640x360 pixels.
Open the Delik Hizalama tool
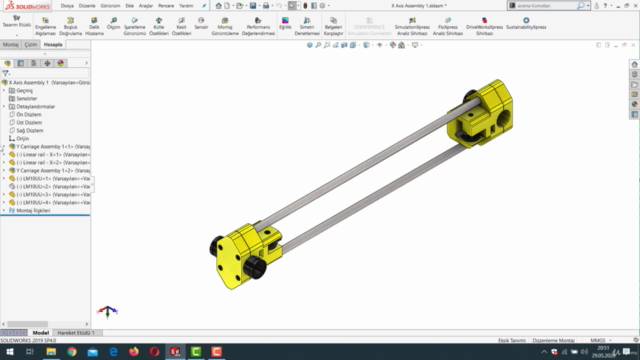click(94, 27)
